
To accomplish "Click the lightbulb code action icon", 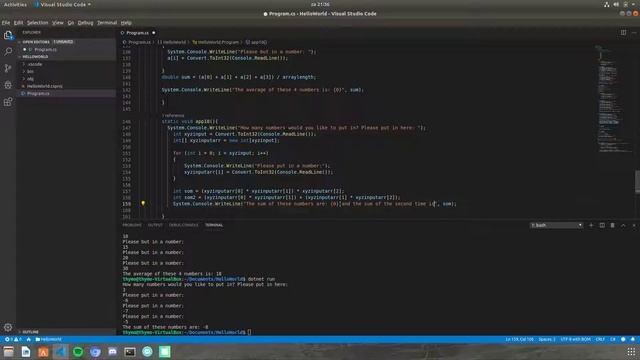I will point(143,203).
